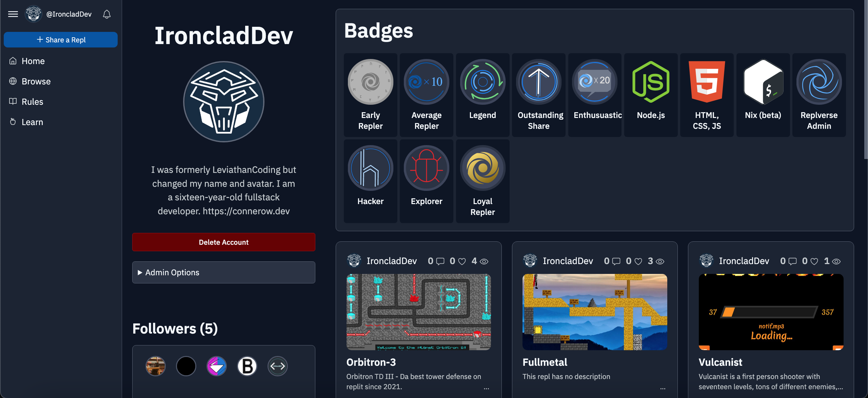The image size is (868, 398).
Task: Click the Average Repler x10 badge
Action: pos(427,82)
